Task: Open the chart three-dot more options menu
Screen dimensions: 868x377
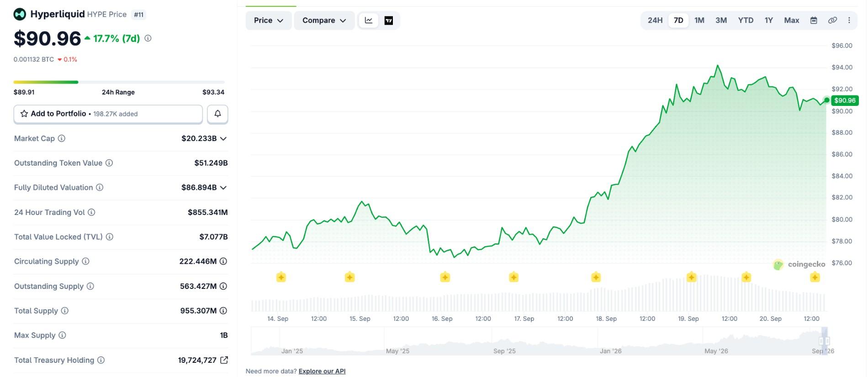Action: pos(849,21)
